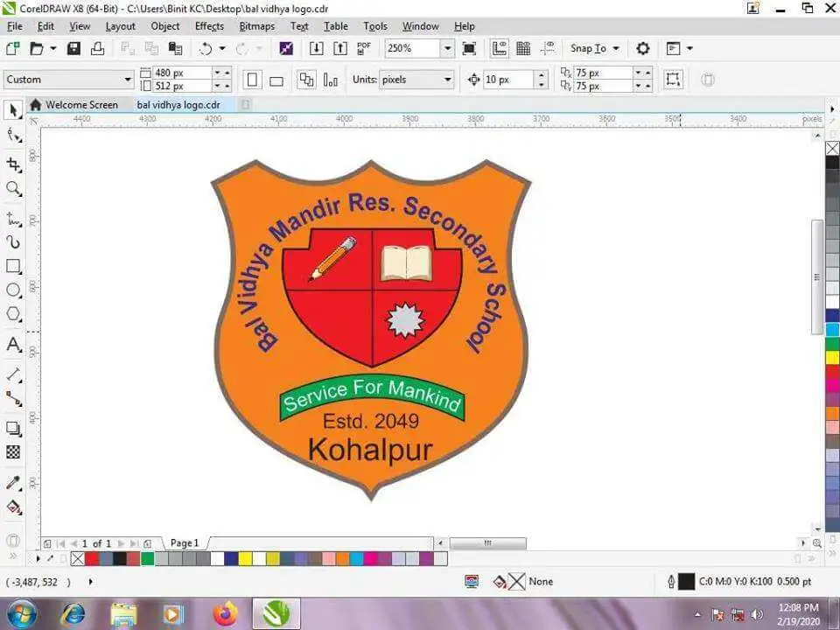Image resolution: width=840 pixels, height=630 pixels.
Task: Click the red swatch in document palette
Action: coord(92,559)
